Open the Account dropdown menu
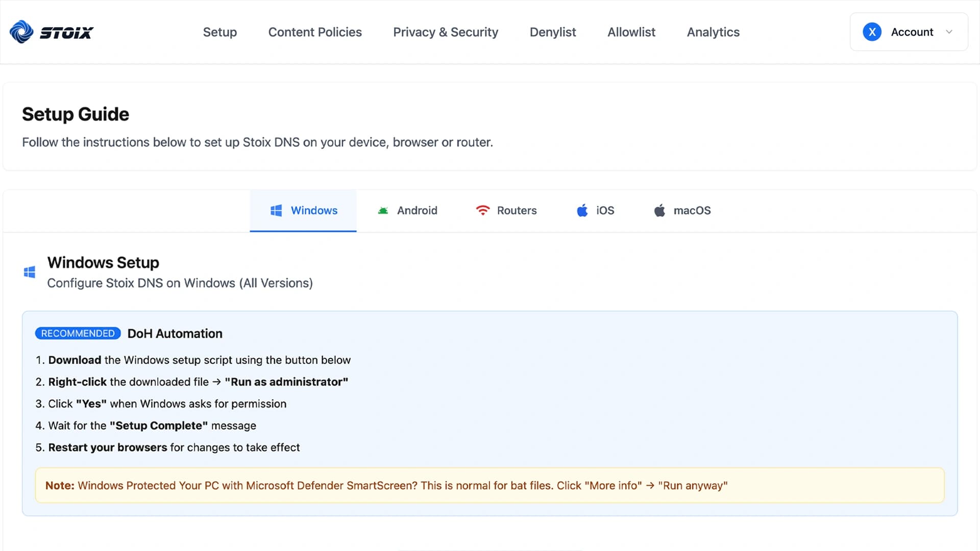The width and height of the screenshot is (980, 551). (949, 32)
